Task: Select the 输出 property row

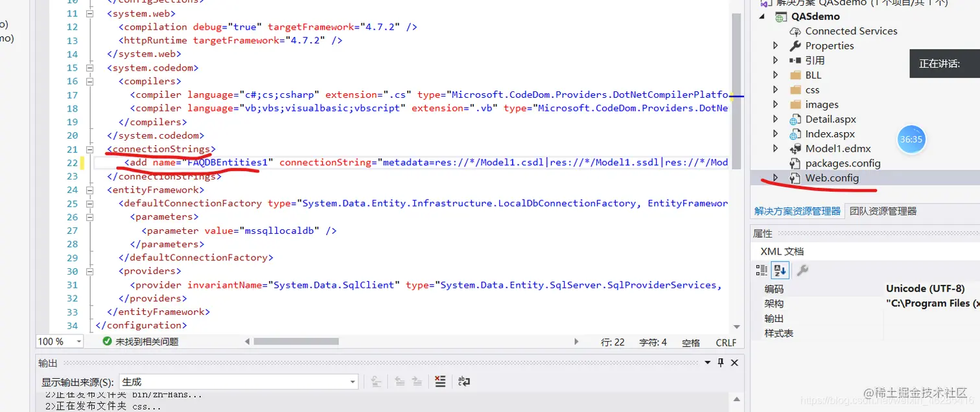Action: tap(865, 319)
